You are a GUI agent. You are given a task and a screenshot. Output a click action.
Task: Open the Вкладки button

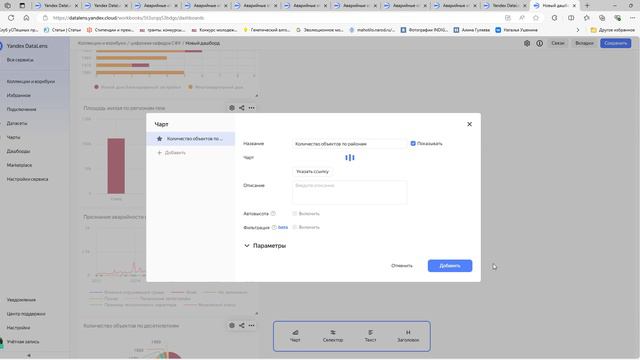click(584, 43)
